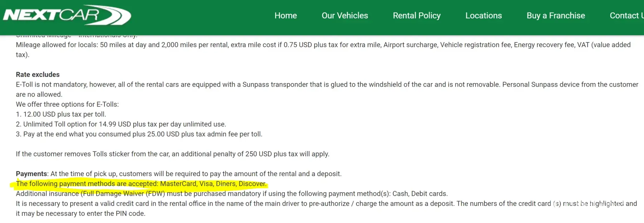Click the NextCar logo

click(x=67, y=15)
